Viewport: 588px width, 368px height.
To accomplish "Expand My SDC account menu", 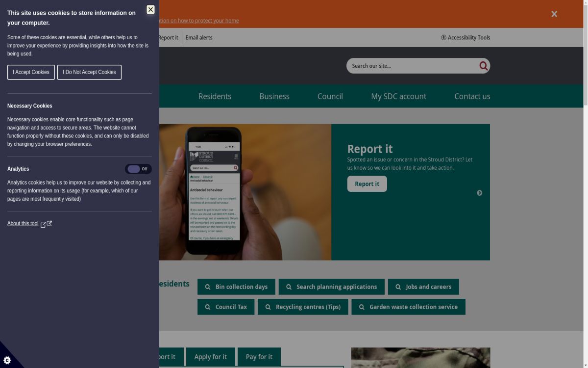I will 398,96.
